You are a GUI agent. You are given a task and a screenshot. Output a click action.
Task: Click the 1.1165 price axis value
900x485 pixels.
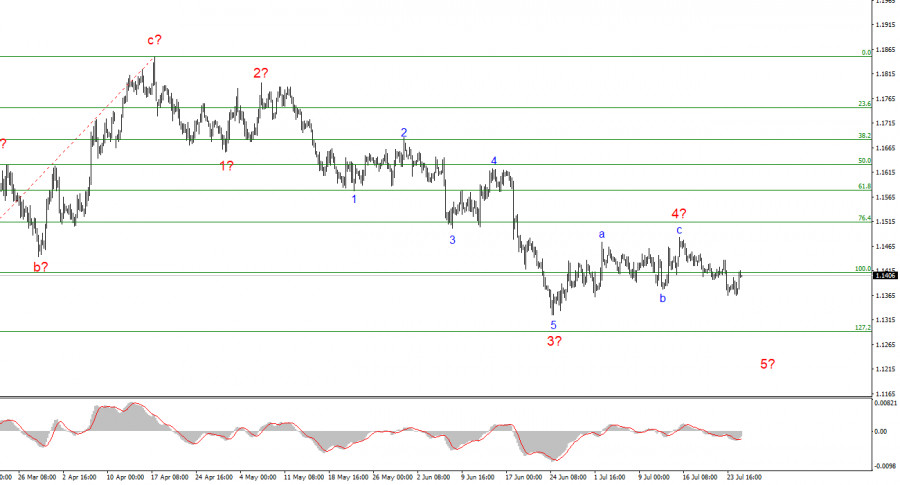[x=885, y=394]
